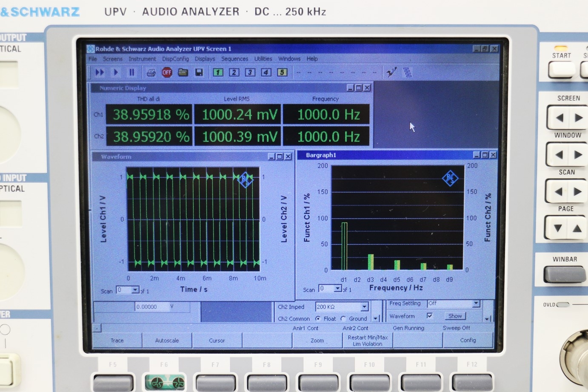Click the Anlr1 Cont status text

[305, 328]
